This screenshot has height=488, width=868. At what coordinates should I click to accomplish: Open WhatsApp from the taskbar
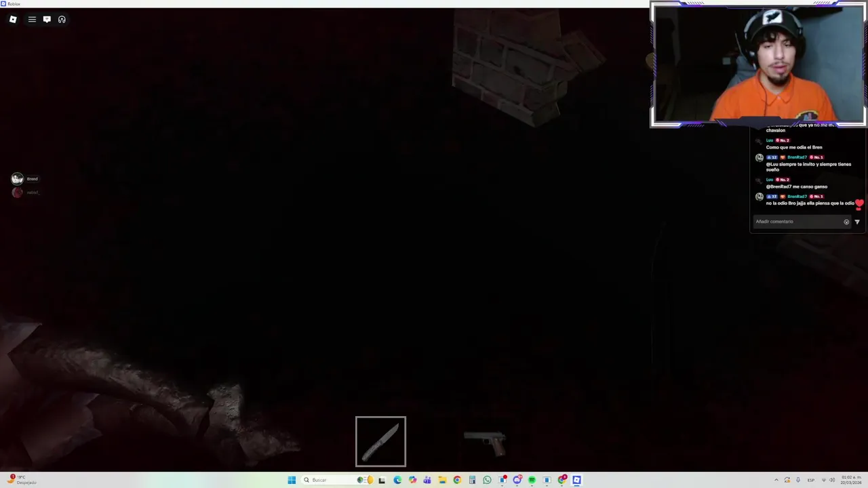[487, 480]
